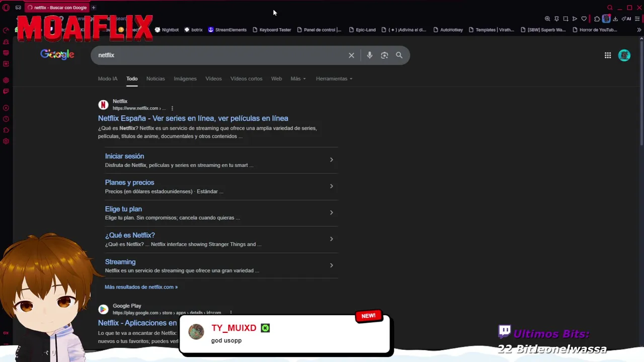Open the Nightbot bookmark
The image size is (644, 362).
[x=167, y=30]
